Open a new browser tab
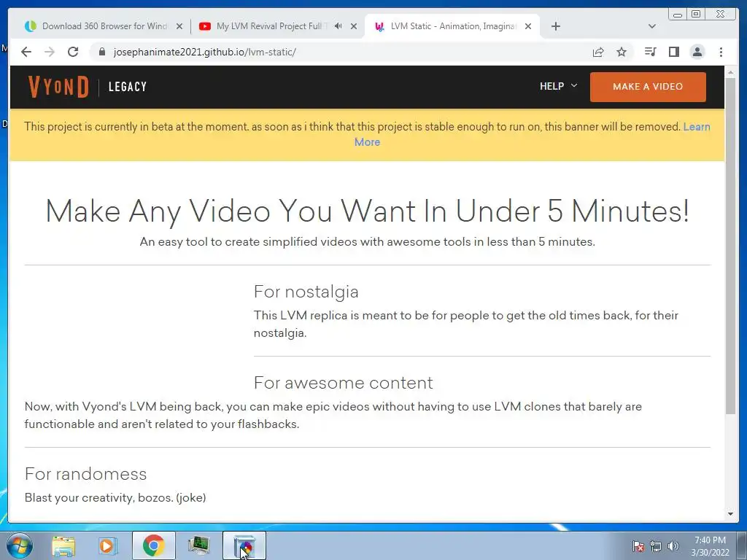This screenshot has width=747, height=560. [555, 26]
